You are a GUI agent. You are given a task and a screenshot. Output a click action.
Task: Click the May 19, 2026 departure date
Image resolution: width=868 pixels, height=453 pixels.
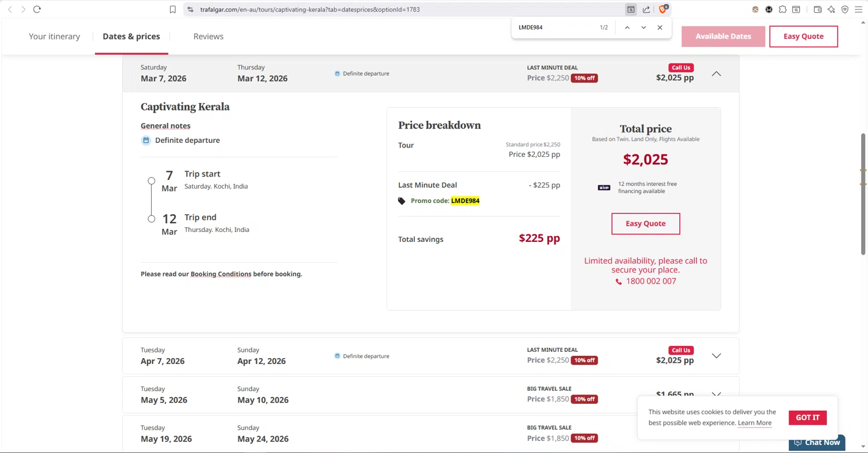pos(166,439)
